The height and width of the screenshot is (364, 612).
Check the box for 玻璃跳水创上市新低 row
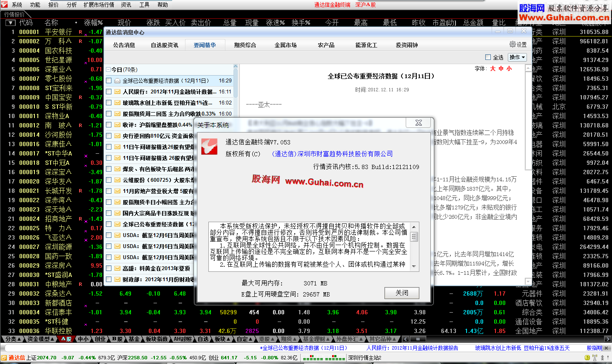tap(109, 103)
